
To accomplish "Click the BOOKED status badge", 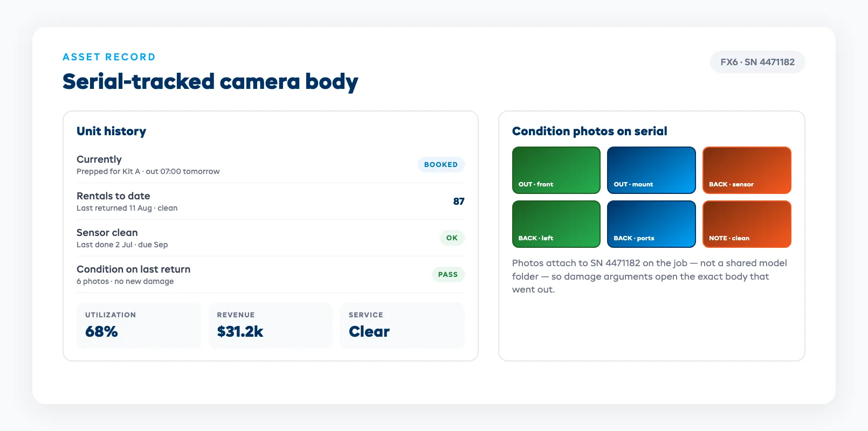I will [x=441, y=165].
